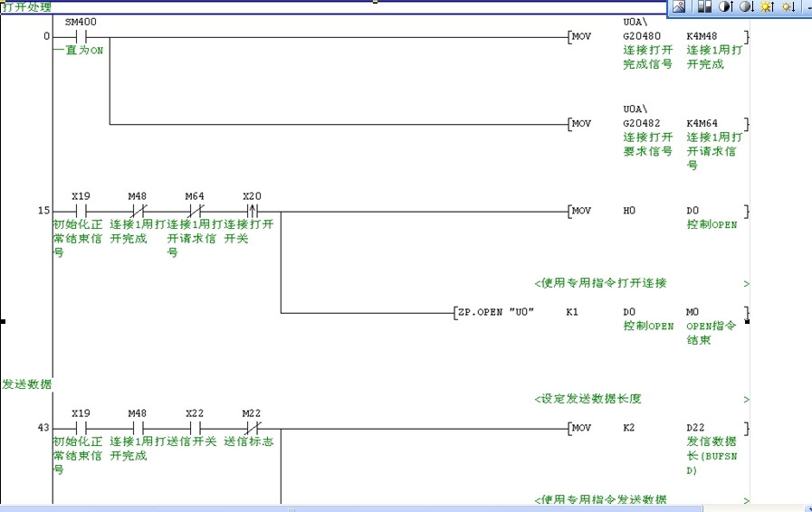
Task: Click step number 15 on left rail
Action: coord(43,211)
